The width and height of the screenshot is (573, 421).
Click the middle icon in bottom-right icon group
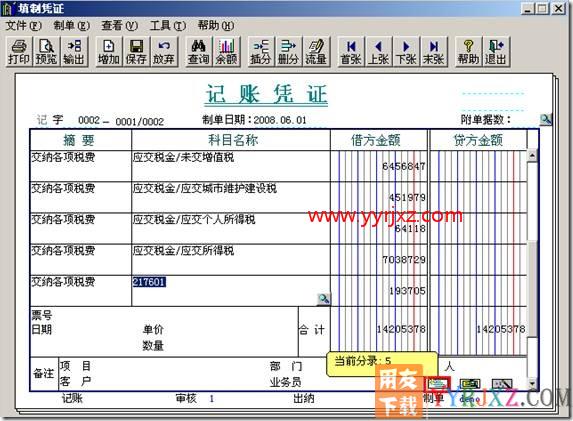point(470,383)
